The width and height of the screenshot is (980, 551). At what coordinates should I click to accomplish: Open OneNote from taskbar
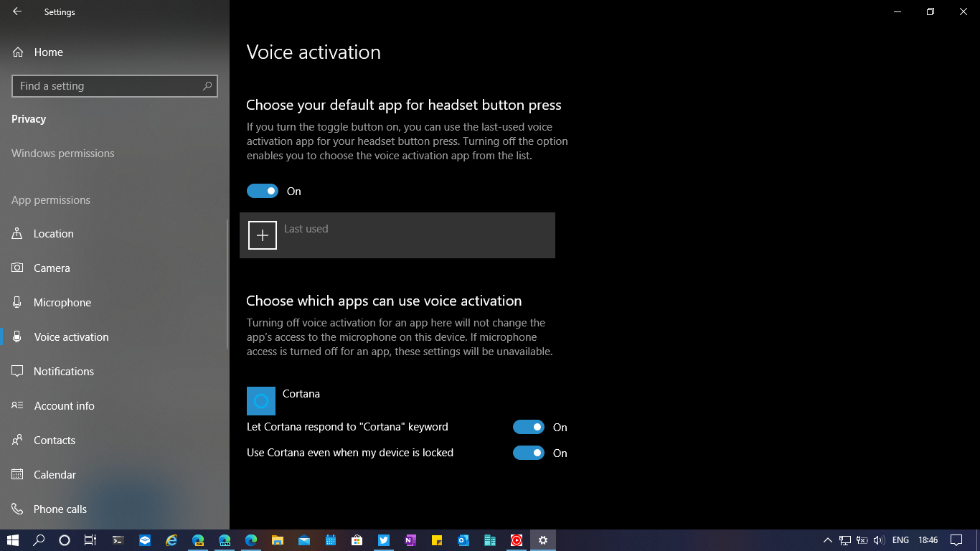[x=410, y=540]
